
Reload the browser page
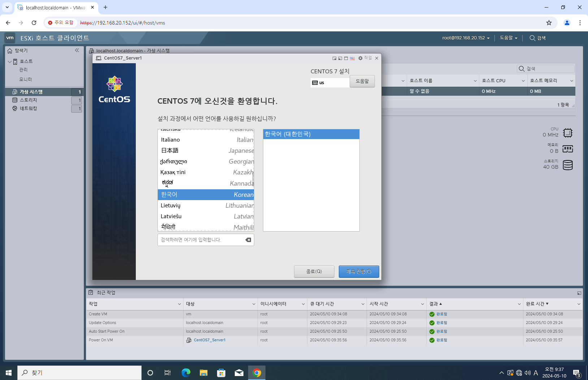point(34,23)
